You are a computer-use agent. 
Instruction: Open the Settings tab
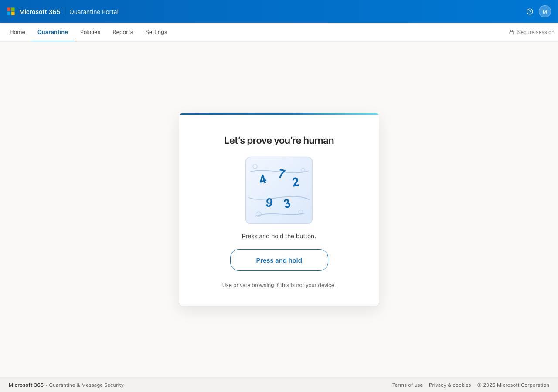[156, 32]
